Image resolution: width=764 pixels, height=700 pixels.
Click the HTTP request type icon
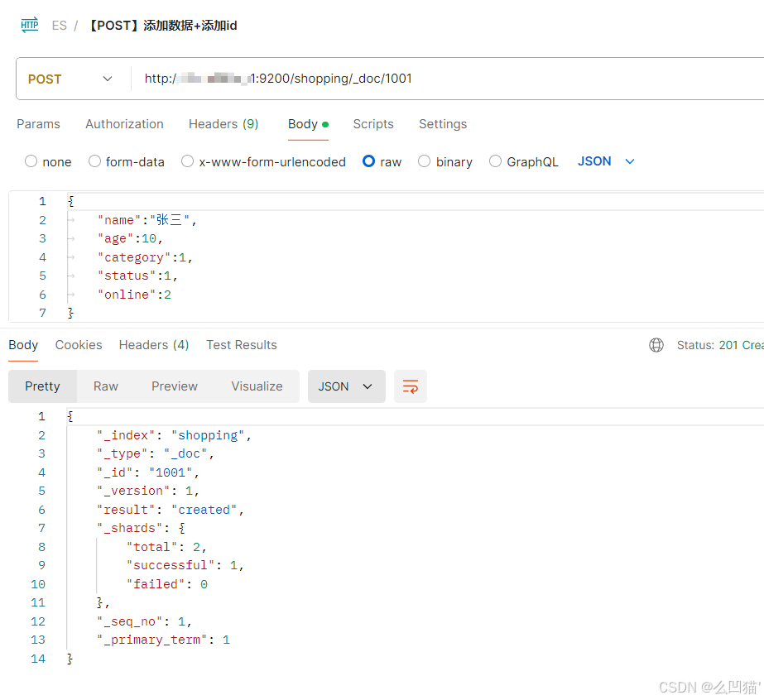(30, 25)
